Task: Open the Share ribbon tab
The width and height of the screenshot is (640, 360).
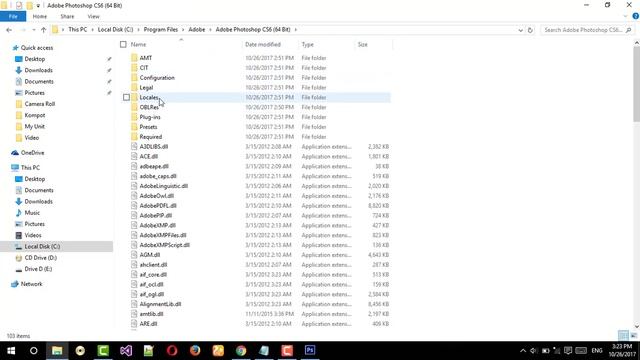Action: 67,16
